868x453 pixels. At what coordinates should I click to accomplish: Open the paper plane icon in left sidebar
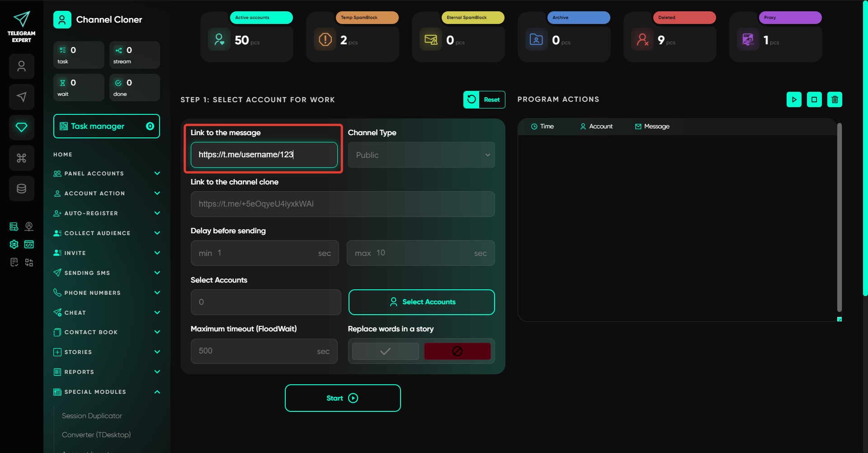coord(22,97)
